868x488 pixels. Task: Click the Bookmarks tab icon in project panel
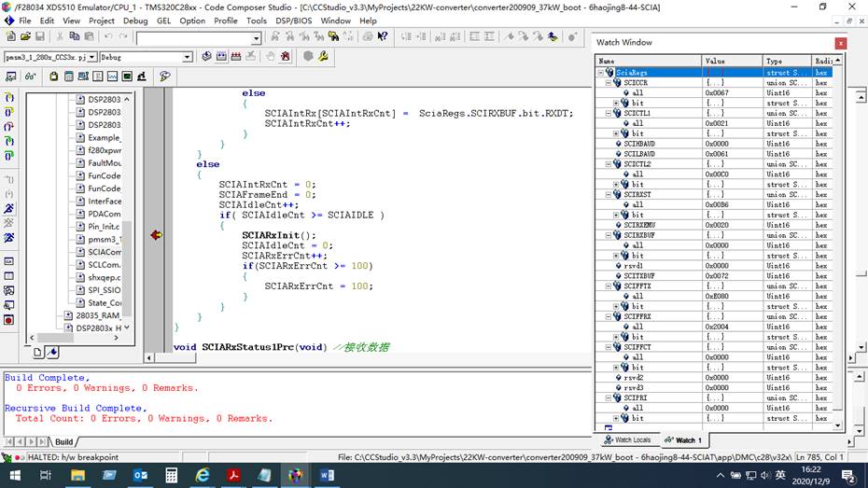point(52,353)
